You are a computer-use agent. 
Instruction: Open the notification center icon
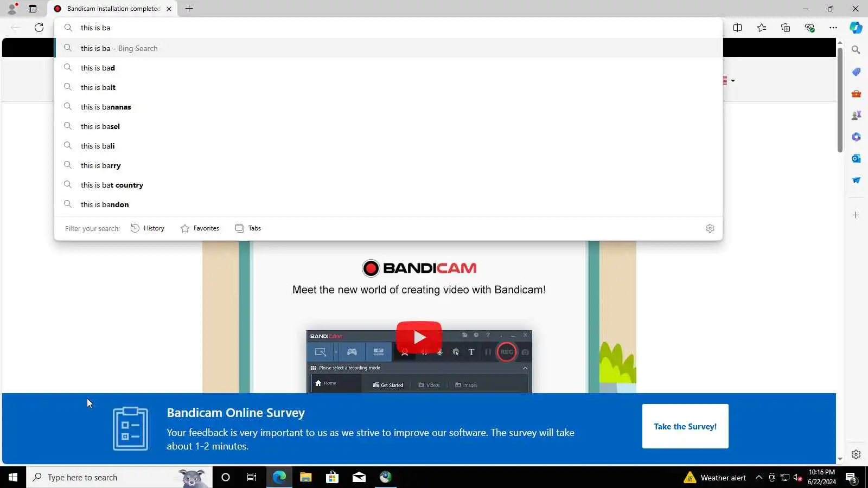(851, 478)
